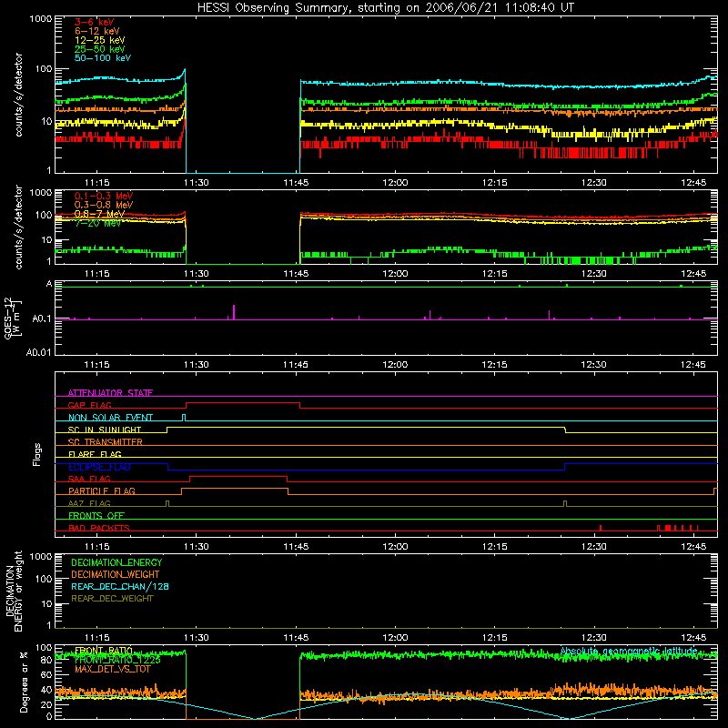Click the BAD_PACKETS flag label
The height and width of the screenshot is (728, 728).
coord(99,528)
